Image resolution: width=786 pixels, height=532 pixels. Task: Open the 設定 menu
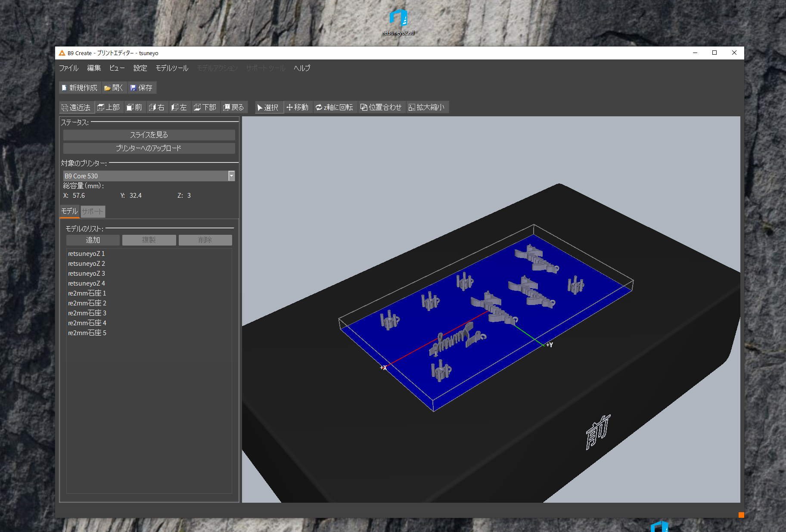[140, 68]
